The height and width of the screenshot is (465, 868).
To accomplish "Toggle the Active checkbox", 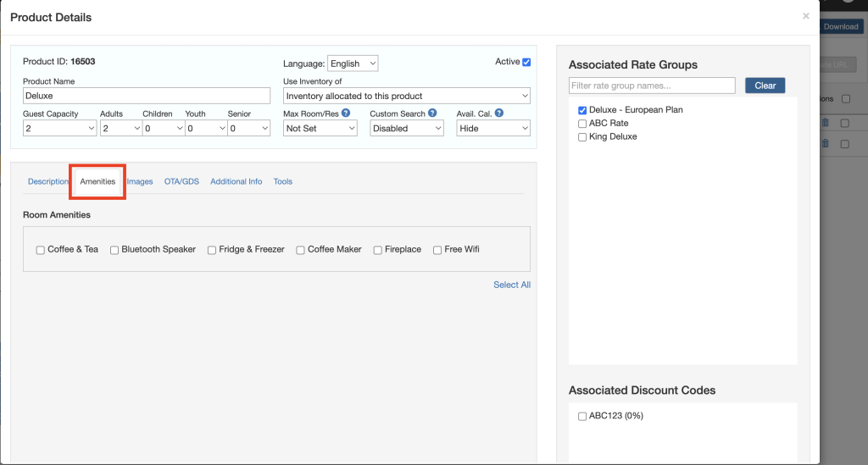I will [x=526, y=62].
